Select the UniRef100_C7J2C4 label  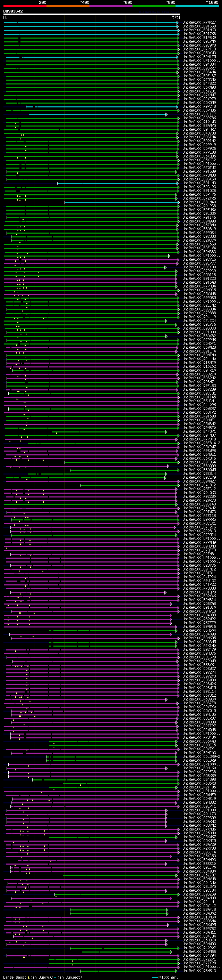199,321
